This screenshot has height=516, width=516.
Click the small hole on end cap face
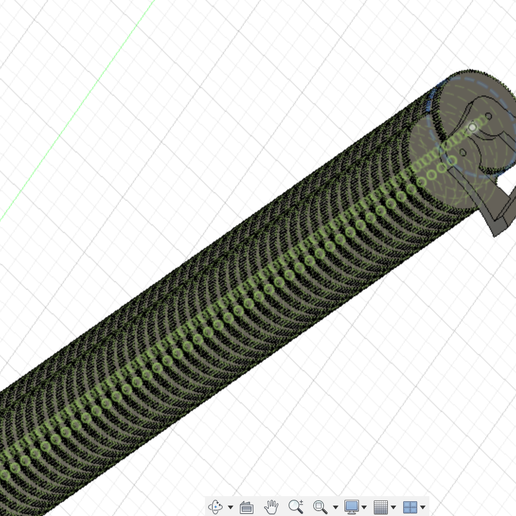click(x=488, y=116)
